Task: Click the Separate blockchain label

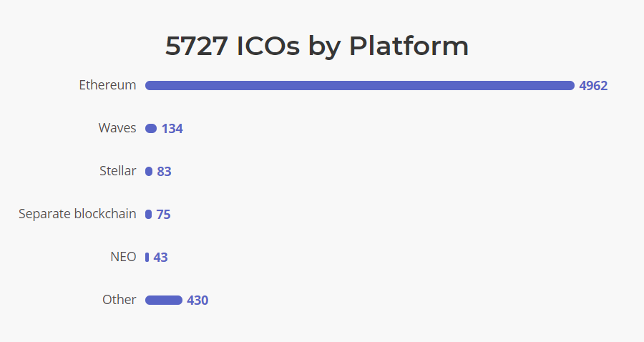Action: pos(77,214)
